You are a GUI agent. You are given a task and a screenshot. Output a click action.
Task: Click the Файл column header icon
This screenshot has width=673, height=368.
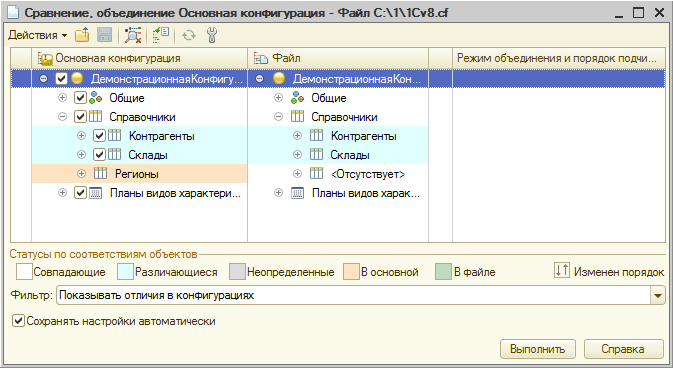[x=261, y=58]
